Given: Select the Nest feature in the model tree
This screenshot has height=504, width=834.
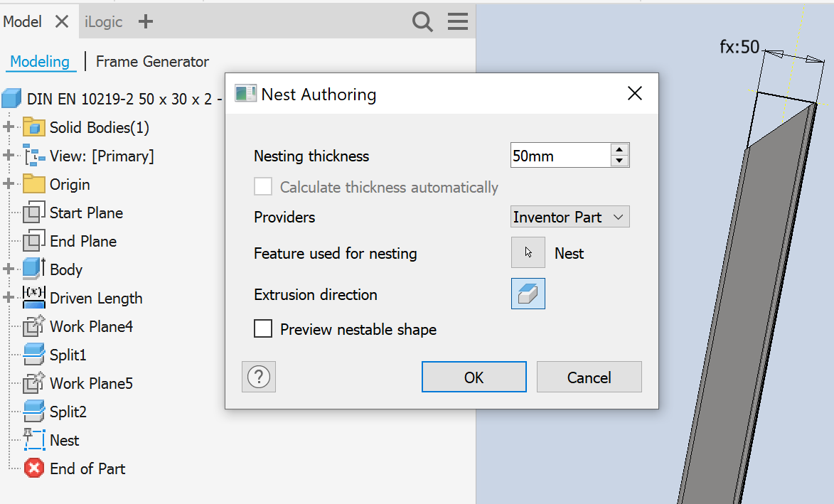Looking at the screenshot, I should [64, 440].
